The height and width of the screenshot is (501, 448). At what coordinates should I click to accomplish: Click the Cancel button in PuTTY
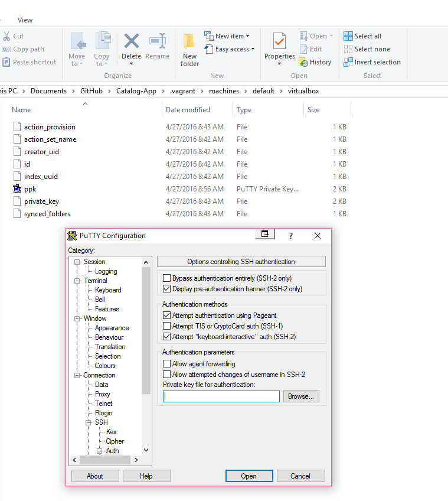coord(300,476)
